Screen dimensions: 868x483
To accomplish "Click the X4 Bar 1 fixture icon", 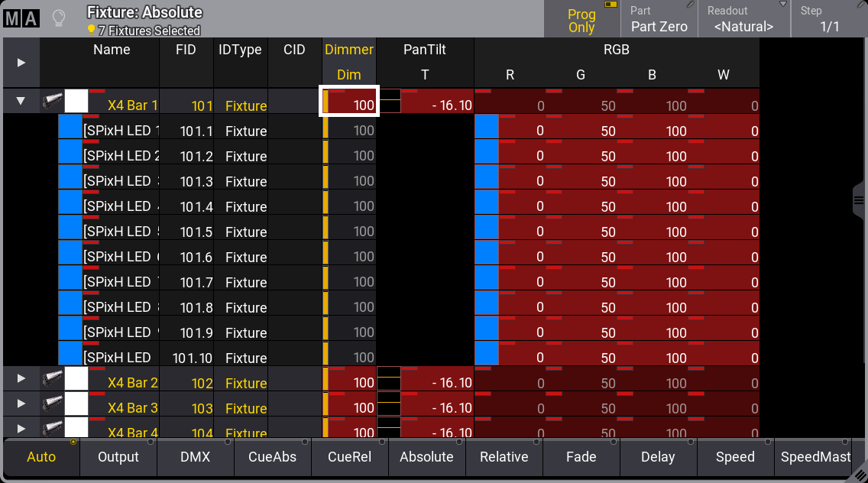I will pos(52,101).
